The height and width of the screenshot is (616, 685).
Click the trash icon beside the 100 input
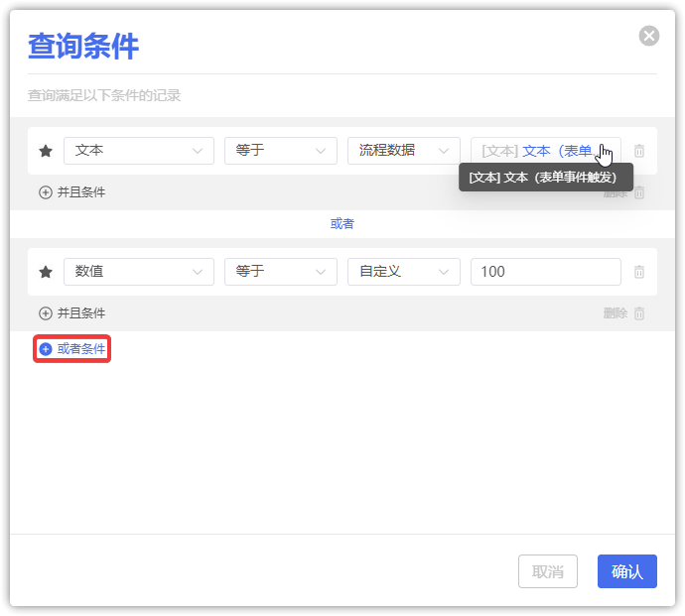tap(639, 272)
